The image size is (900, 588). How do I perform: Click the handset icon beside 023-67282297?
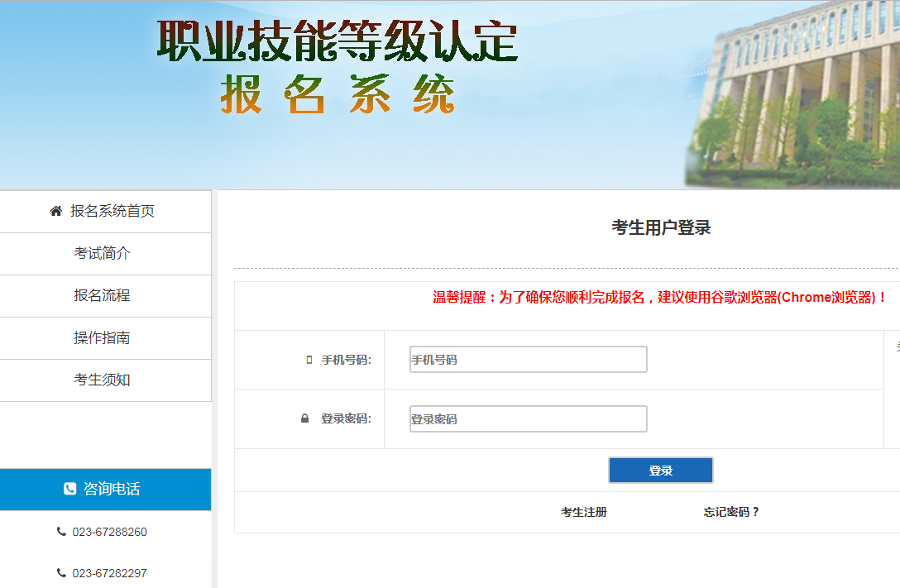61,573
